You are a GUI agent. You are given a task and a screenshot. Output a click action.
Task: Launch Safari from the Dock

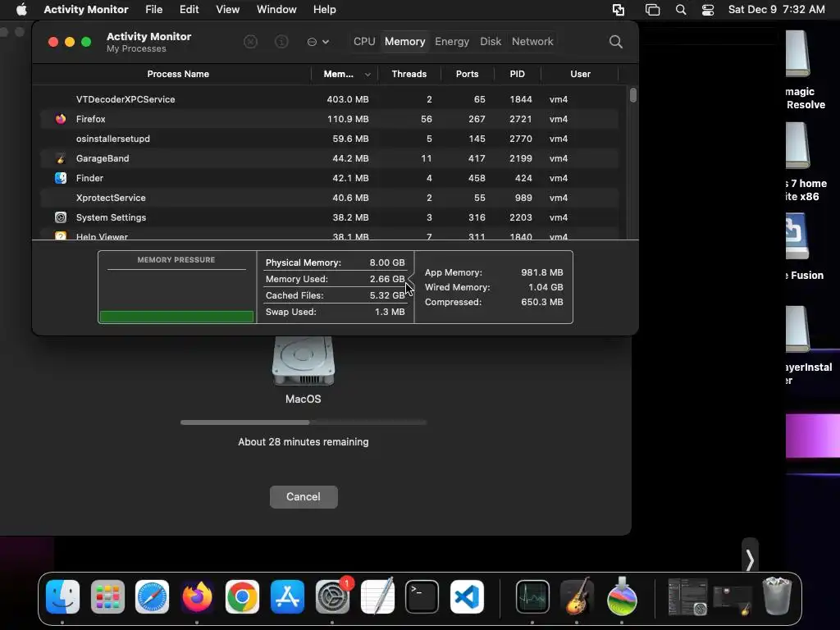(x=152, y=596)
